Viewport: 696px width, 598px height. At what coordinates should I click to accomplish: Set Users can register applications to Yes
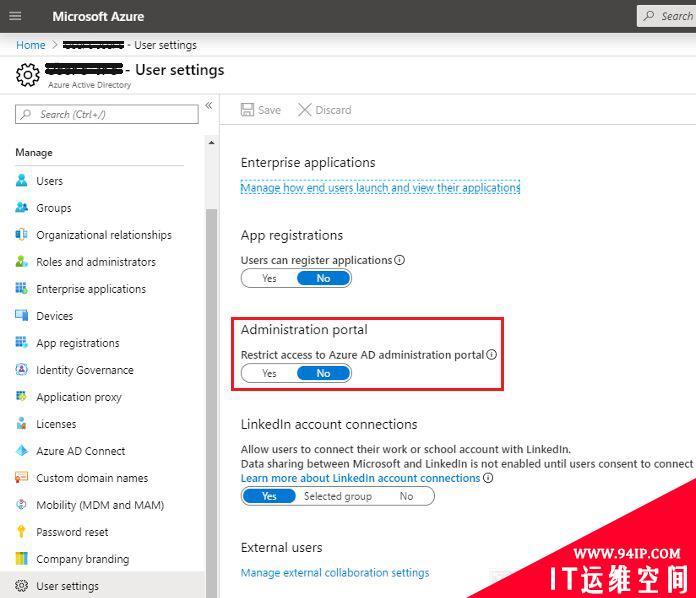pos(269,278)
